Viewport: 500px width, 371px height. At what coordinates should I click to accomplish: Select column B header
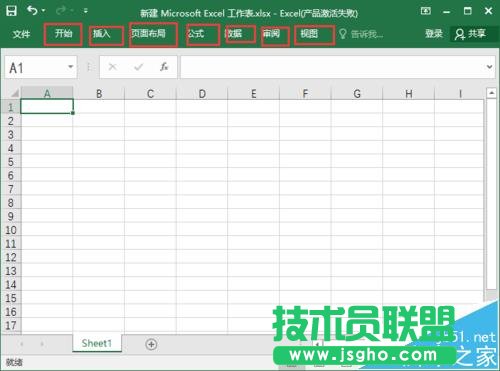click(x=99, y=94)
